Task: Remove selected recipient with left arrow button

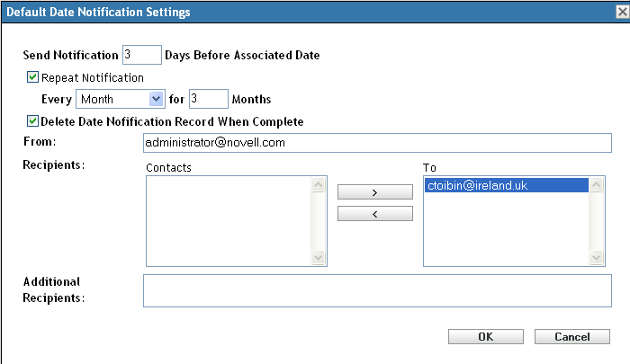Action: click(x=373, y=214)
